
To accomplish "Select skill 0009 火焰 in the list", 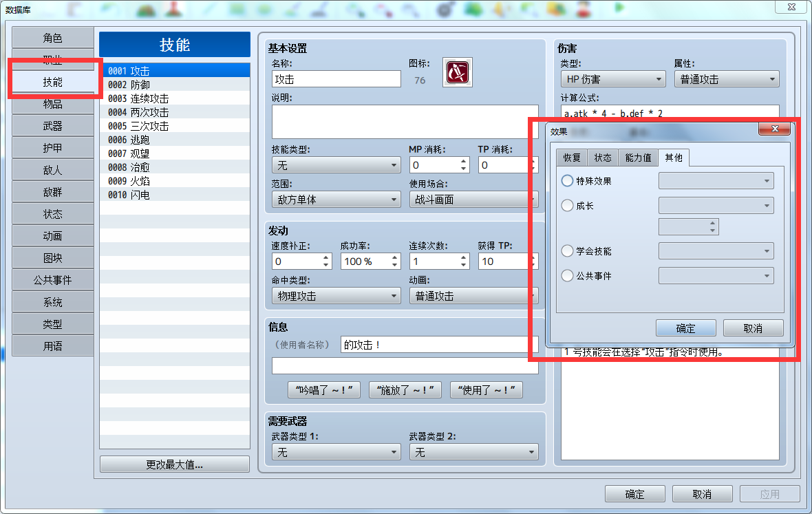I will (175, 181).
